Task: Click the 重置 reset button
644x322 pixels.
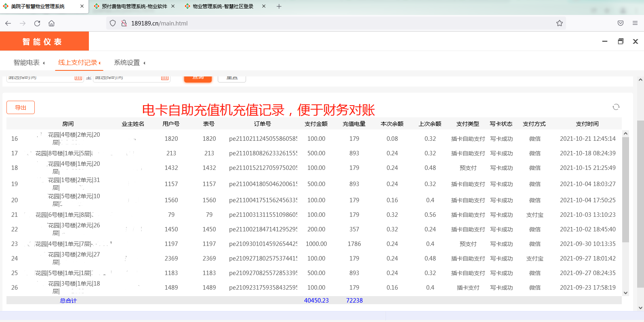Action: [232, 78]
